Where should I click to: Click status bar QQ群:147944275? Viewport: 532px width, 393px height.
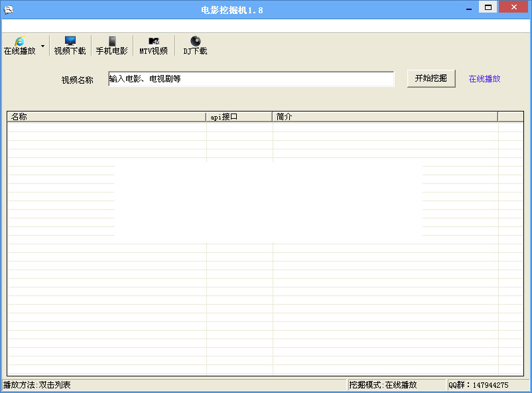478,385
